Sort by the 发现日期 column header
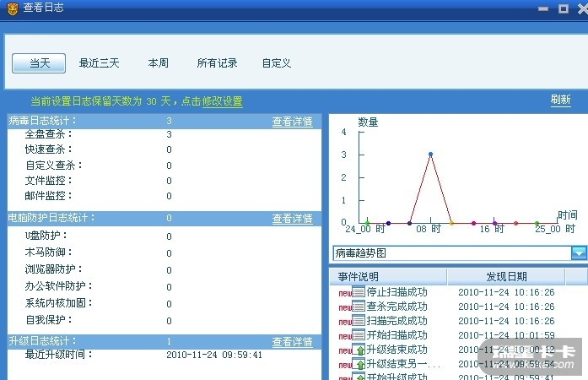The width and height of the screenshot is (588, 380). tap(506, 277)
